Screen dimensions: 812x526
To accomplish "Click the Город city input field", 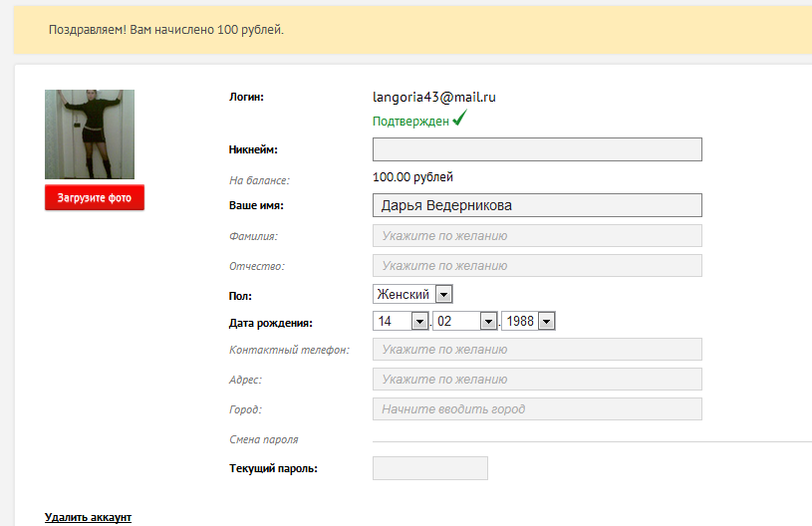I will click(x=537, y=409).
